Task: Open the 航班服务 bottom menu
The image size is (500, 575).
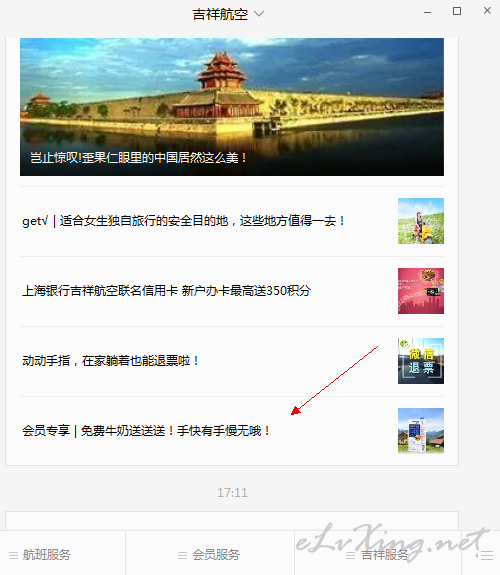Action: click(x=62, y=553)
